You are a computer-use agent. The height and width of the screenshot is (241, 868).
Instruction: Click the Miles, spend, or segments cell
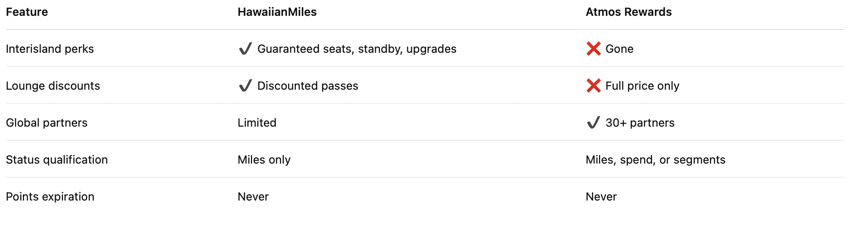coord(655,160)
